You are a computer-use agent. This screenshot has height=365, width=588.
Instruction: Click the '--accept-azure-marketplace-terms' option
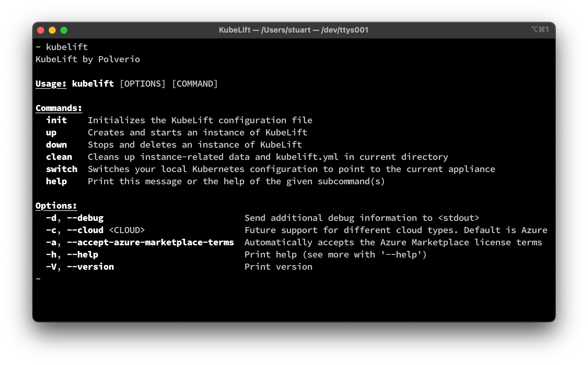[x=150, y=242]
